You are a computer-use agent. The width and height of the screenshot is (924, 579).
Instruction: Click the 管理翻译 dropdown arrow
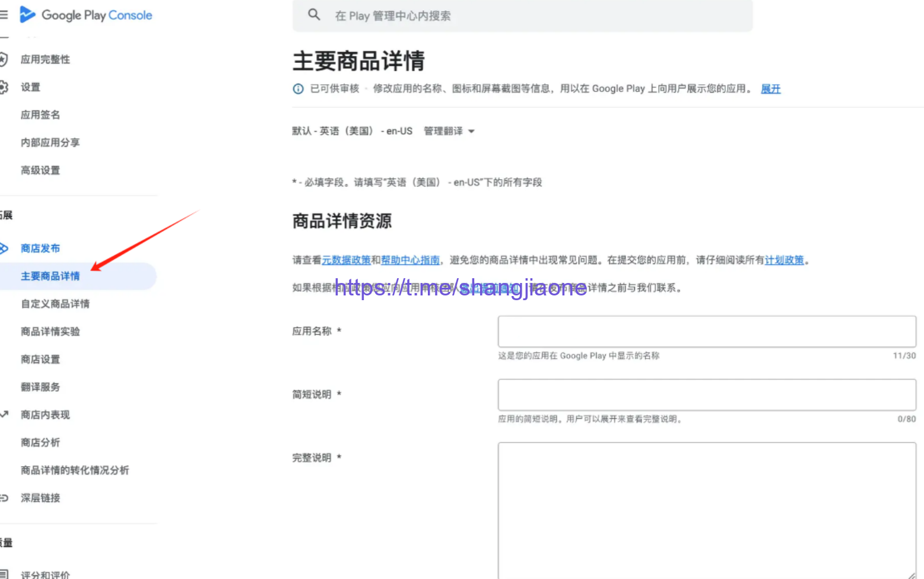pyautogui.click(x=471, y=131)
